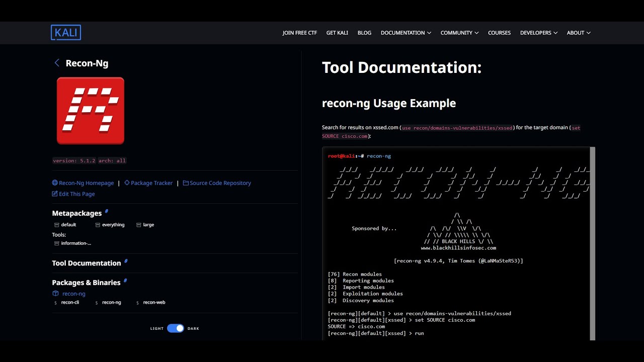Click the 'recon-ng Usage Example' heading
Screen dimensions: 644x362
(389, 103)
